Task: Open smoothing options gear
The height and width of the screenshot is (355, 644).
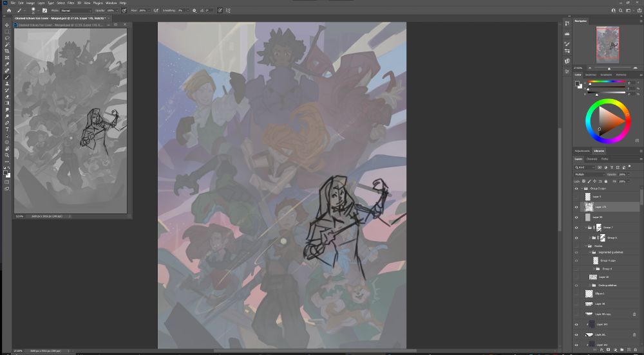Action: [194, 10]
